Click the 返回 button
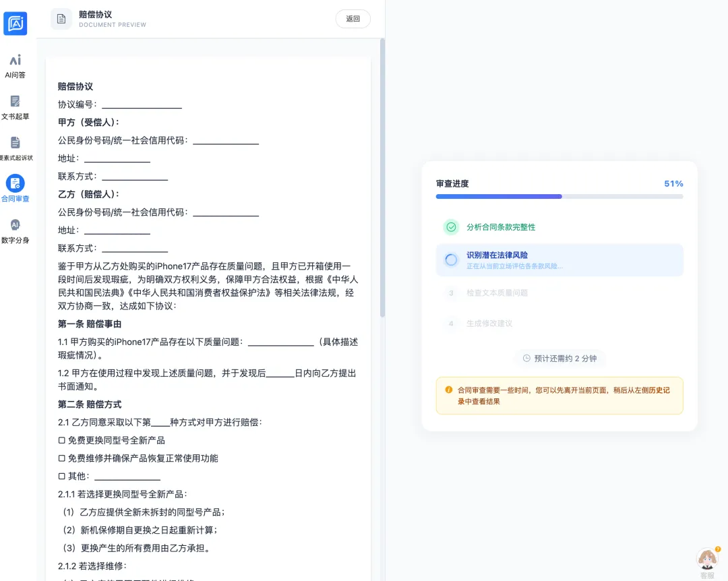Screen dimensions: 728x581 coord(353,19)
